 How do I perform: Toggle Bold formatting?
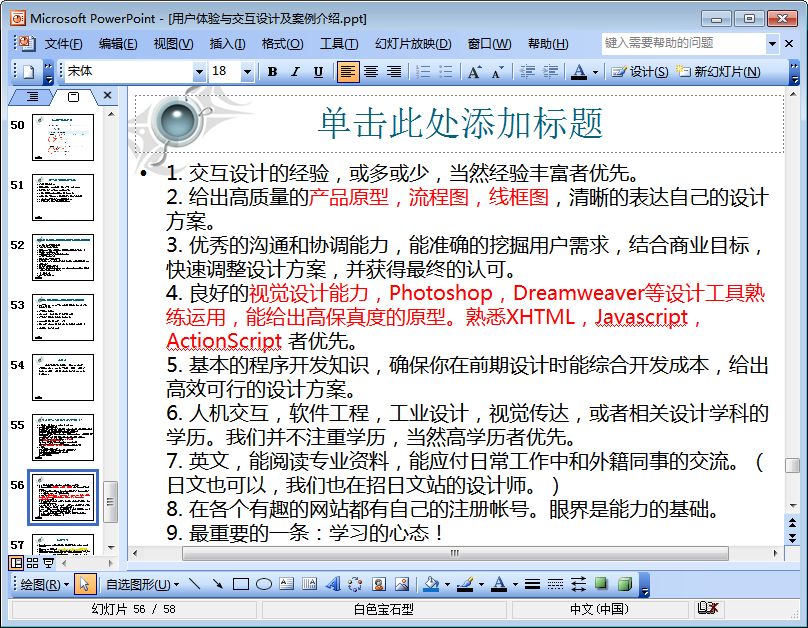pyautogui.click(x=273, y=72)
